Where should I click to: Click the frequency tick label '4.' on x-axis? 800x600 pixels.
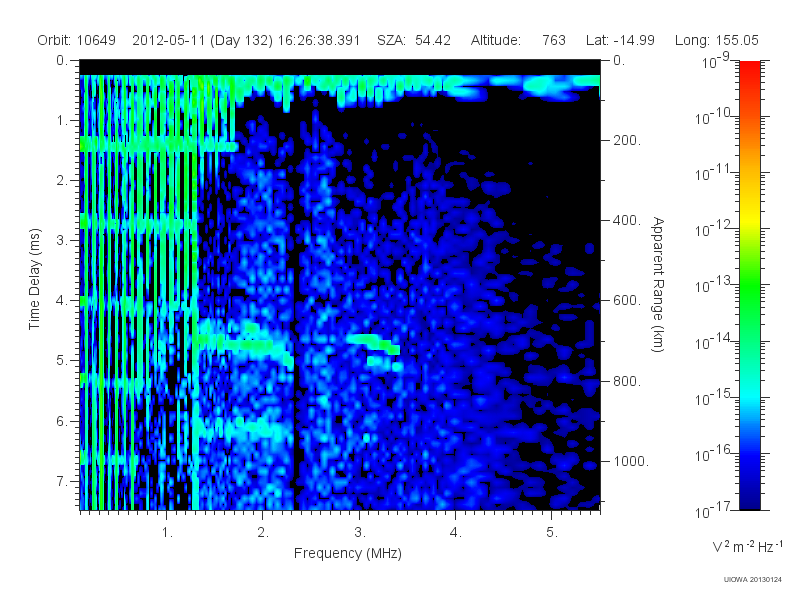click(456, 533)
